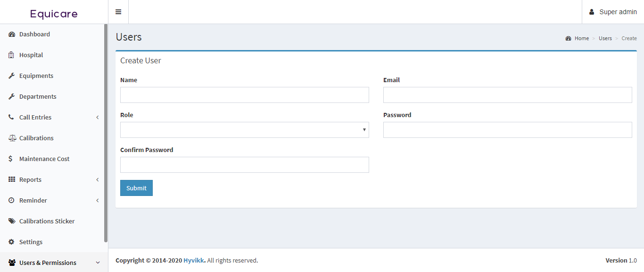Click the Reminder clock icon
This screenshot has height=272, width=644.
pyautogui.click(x=11, y=200)
